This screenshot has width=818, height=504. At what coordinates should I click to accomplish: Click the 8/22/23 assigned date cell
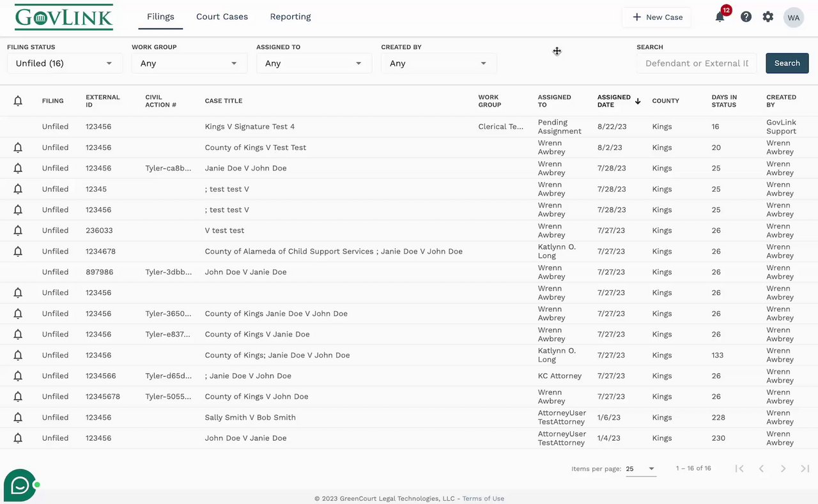(x=612, y=126)
